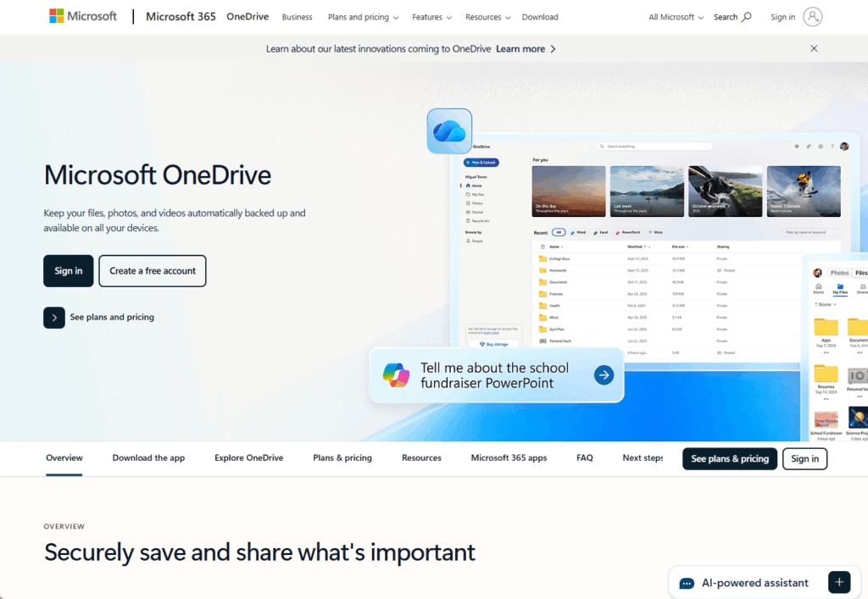
Task: Click the Search everything field in preview
Action: (654, 147)
